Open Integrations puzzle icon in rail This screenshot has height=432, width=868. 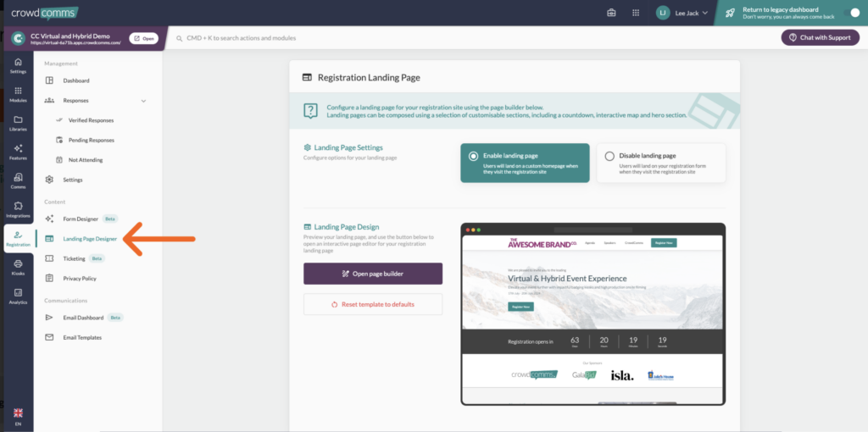(18, 209)
